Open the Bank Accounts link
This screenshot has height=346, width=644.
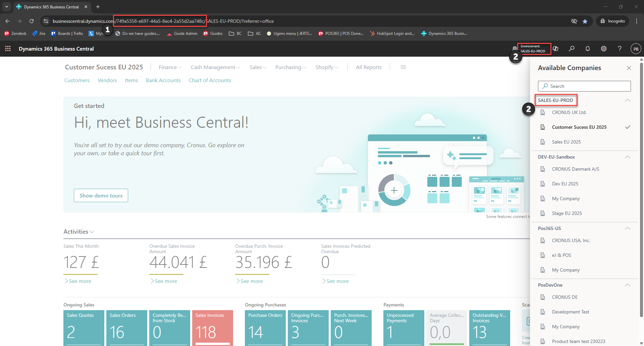click(x=163, y=80)
